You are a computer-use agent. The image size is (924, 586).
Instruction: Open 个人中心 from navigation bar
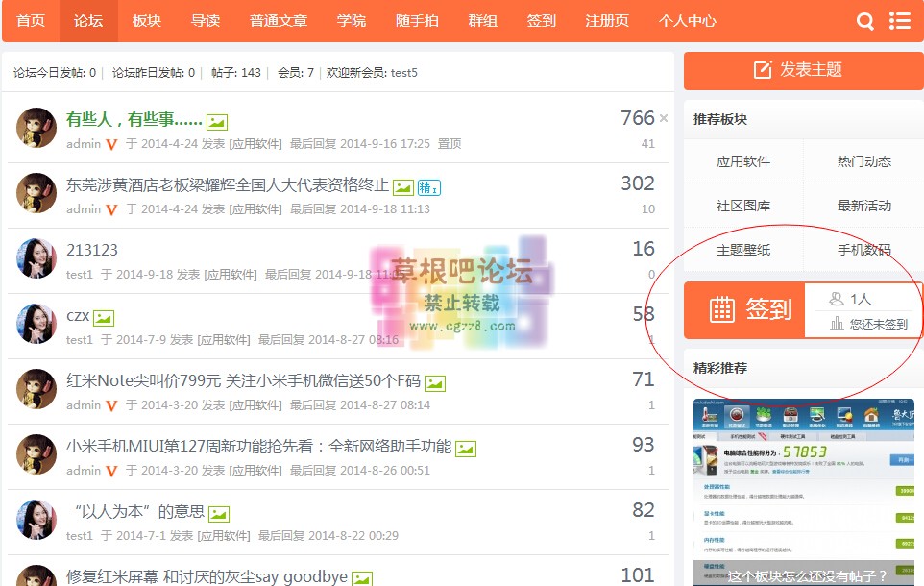point(687,21)
